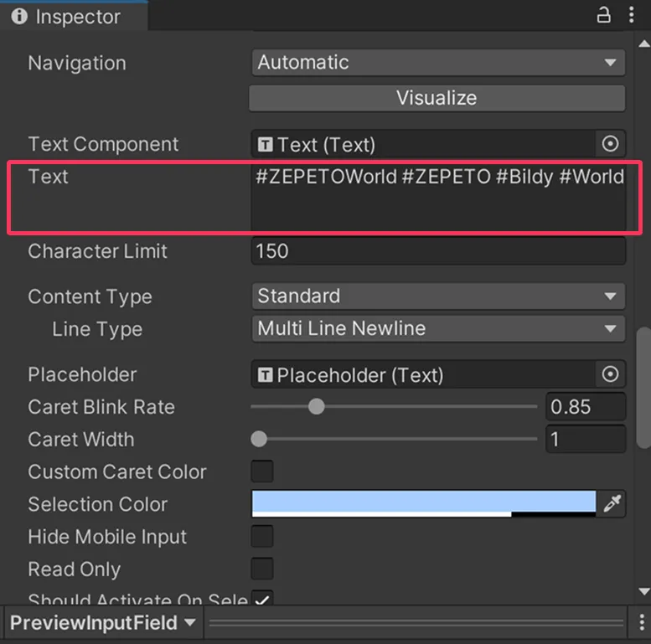Open the PreviewInputField dropdown
The width and height of the screenshot is (651, 644).
coord(102,622)
